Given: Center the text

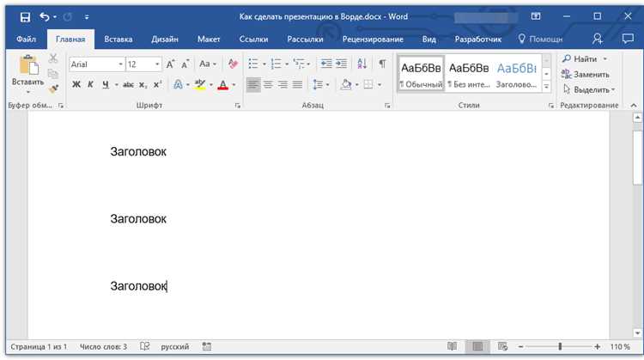Looking at the screenshot, I should pos(268,85).
